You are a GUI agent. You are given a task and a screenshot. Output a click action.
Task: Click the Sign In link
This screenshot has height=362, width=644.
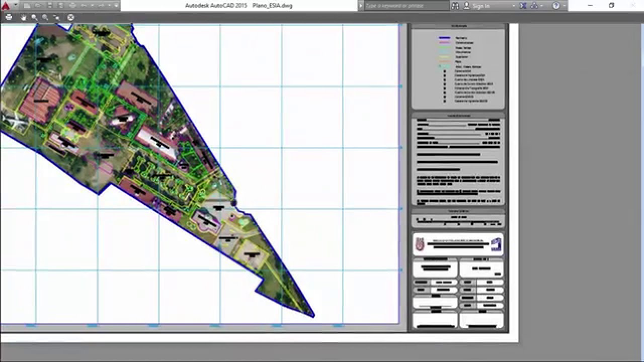click(481, 6)
